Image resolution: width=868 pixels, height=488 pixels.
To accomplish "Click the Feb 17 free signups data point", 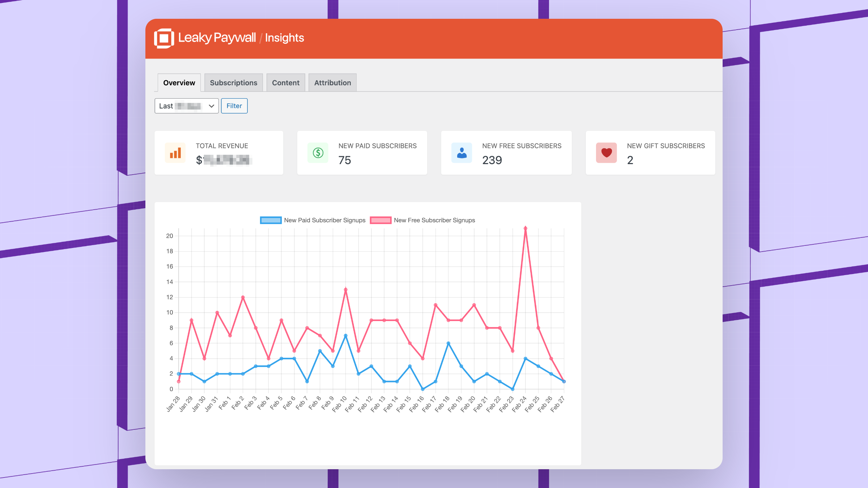I will tap(436, 305).
